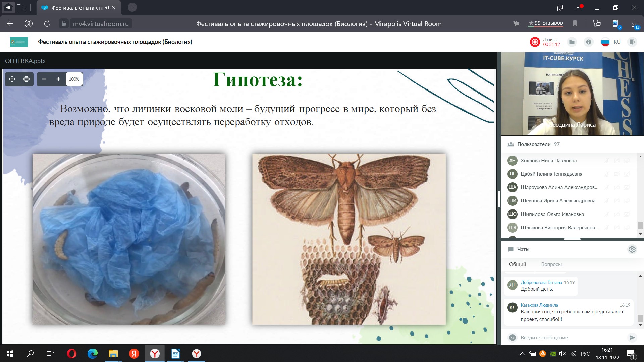Switch to the Вопросы chat tab
The image size is (644, 362).
pos(551,264)
